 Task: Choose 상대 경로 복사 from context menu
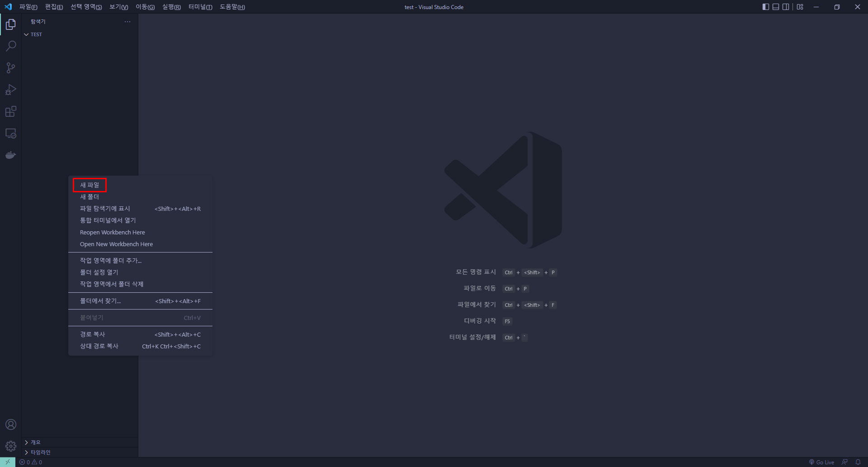click(140, 346)
